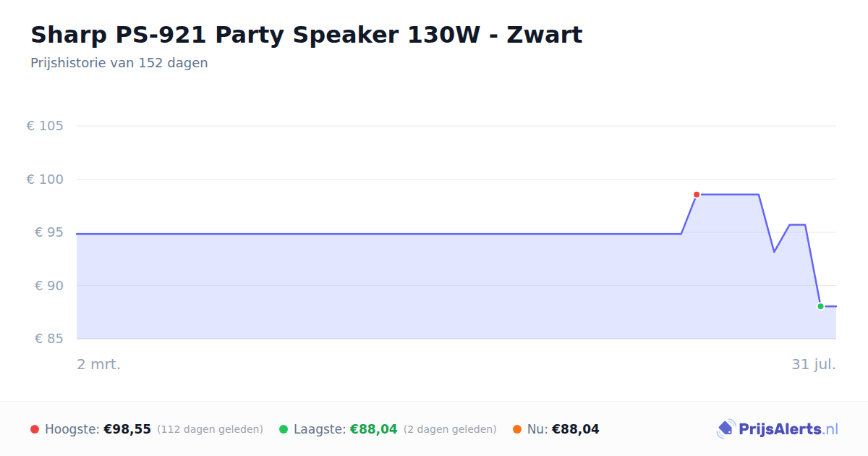The image size is (868, 456).
Task: Click the green €88,04 lowest price value
Action: coord(374,429)
